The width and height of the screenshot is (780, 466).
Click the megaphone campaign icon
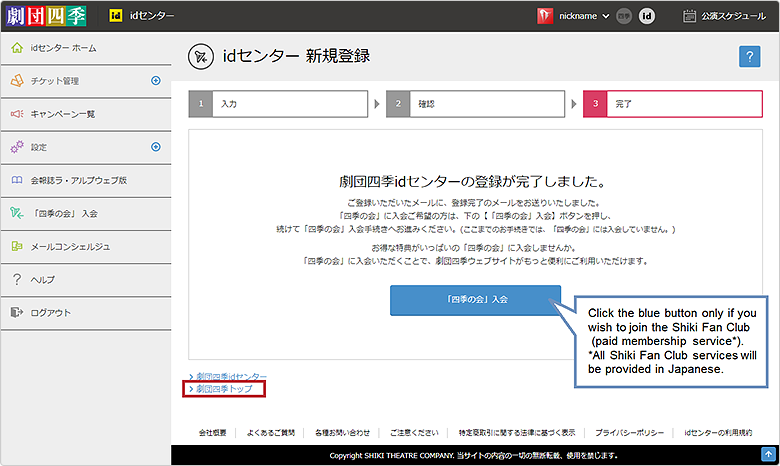17,114
